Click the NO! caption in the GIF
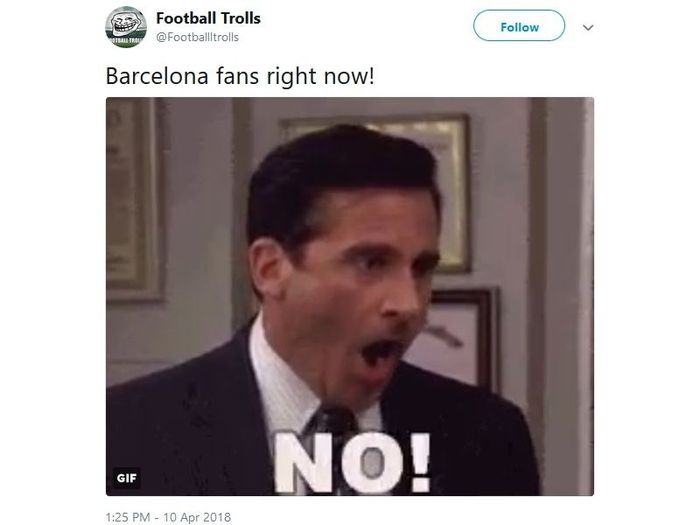 352,462
